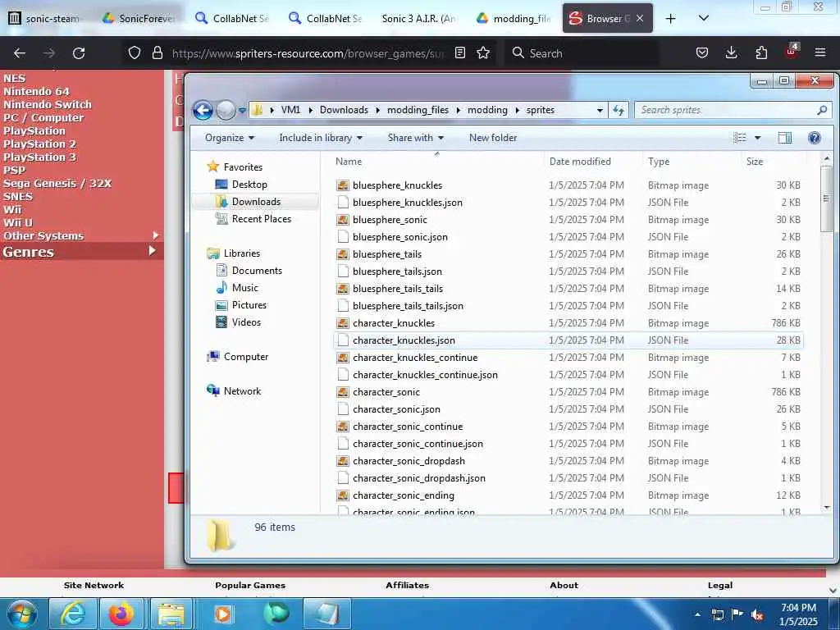
Task: Click modding_files breadcrumb segment
Action: pos(418,110)
